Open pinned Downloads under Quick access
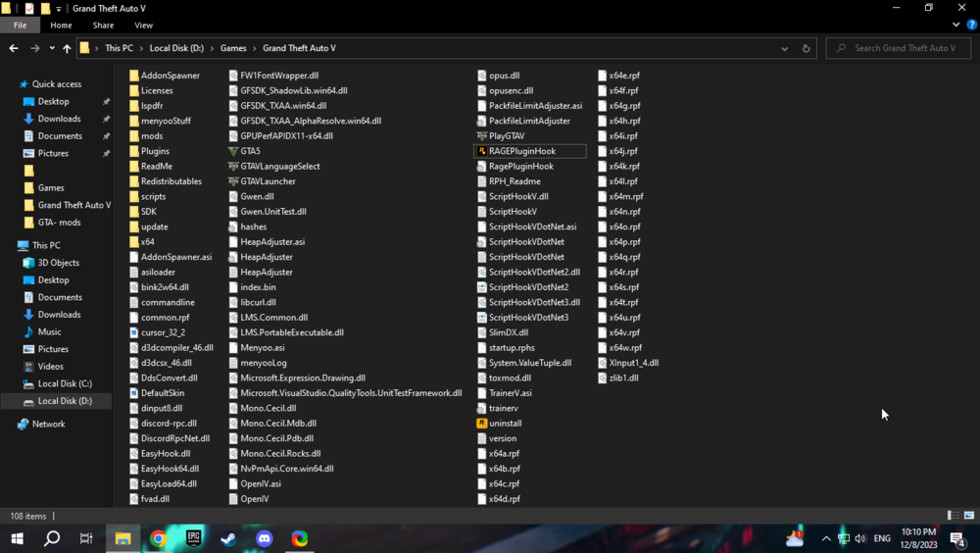Image resolution: width=980 pixels, height=553 pixels. click(x=59, y=119)
